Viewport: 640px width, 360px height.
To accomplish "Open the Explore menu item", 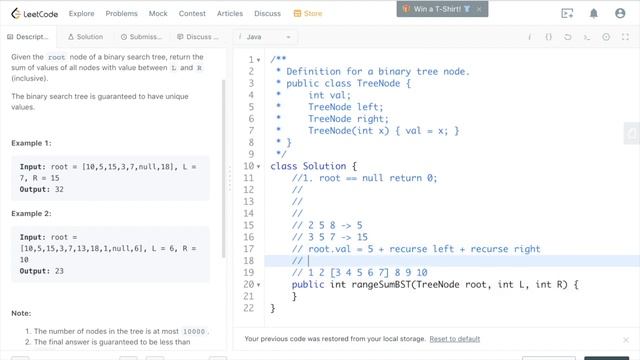I will coord(82,13).
